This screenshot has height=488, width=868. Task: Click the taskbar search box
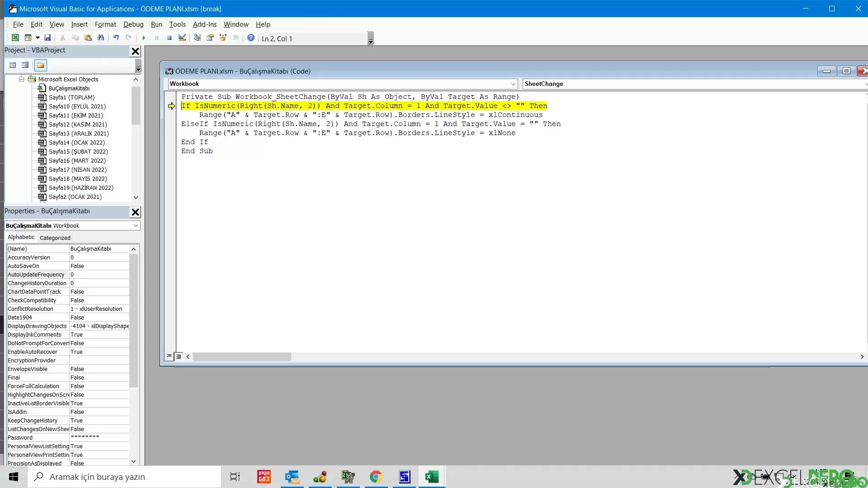124,477
